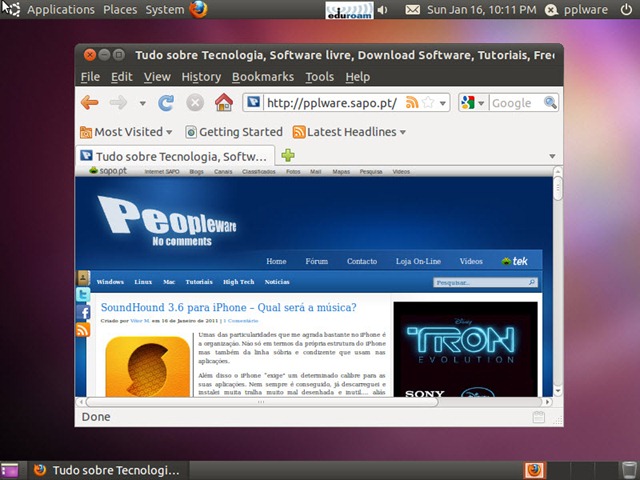Image resolution: width=640 pixels, height=480 pixels.
Task: Click the vertical scrollbar thumb
Action: click(x=558, y=188)
